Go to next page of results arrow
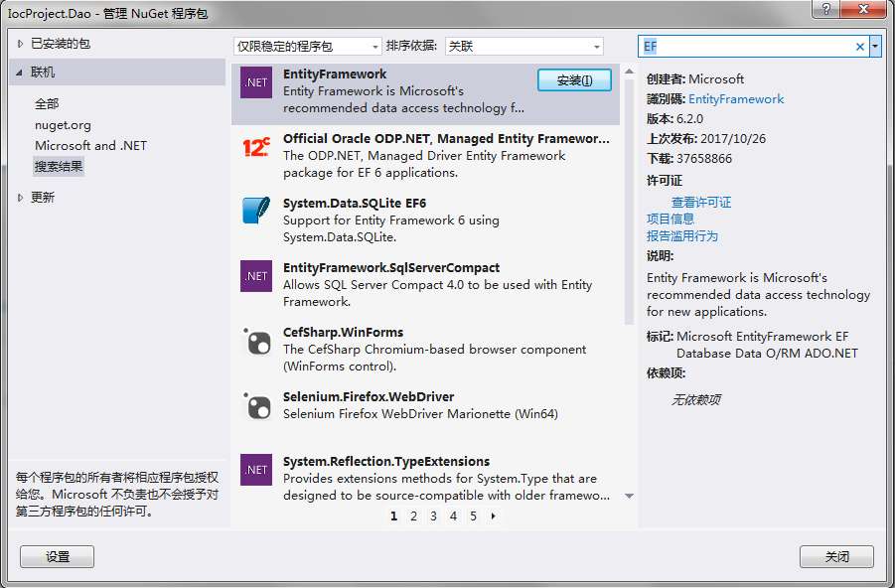Viewport: 895px width, 588px height. point(493,516)
